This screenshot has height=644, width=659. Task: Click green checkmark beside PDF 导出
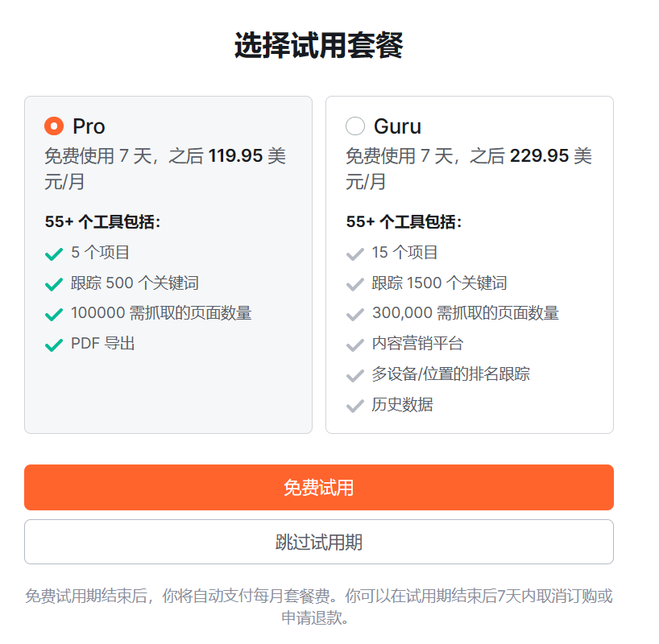point(54,345)
